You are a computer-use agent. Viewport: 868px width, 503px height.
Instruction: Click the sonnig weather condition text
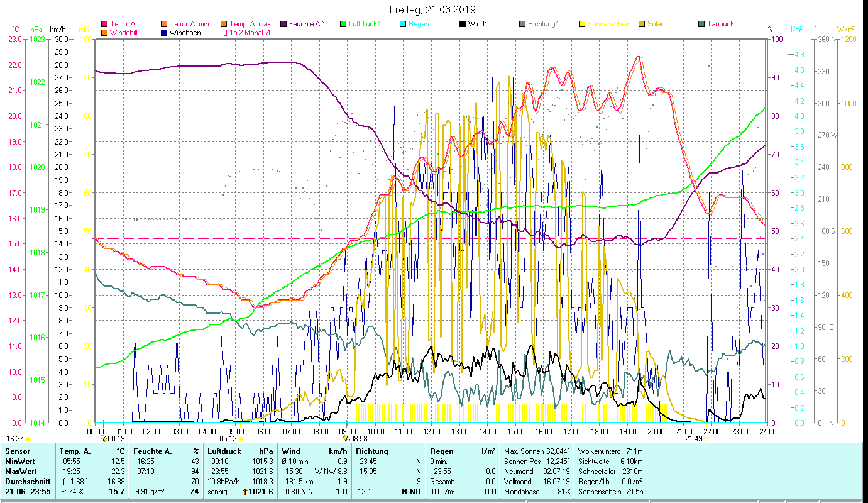coord(217,492)
